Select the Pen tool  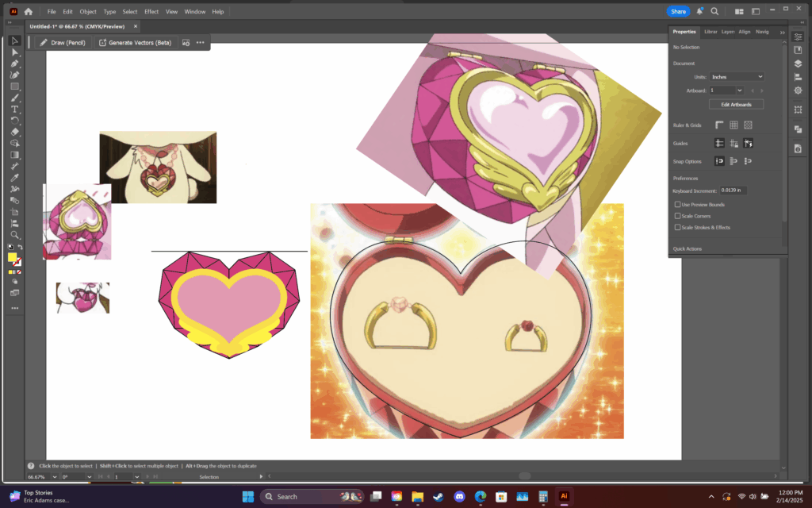pyautogui.click(x=14, y=63)
